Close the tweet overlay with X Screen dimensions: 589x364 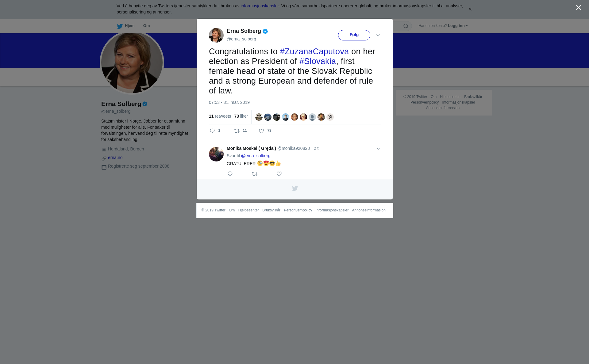579,8
